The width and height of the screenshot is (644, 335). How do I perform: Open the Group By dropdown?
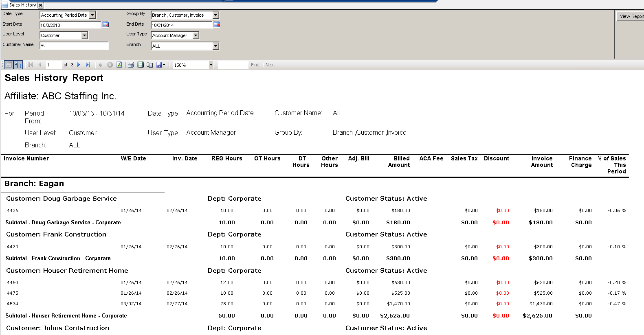point(216,15)
